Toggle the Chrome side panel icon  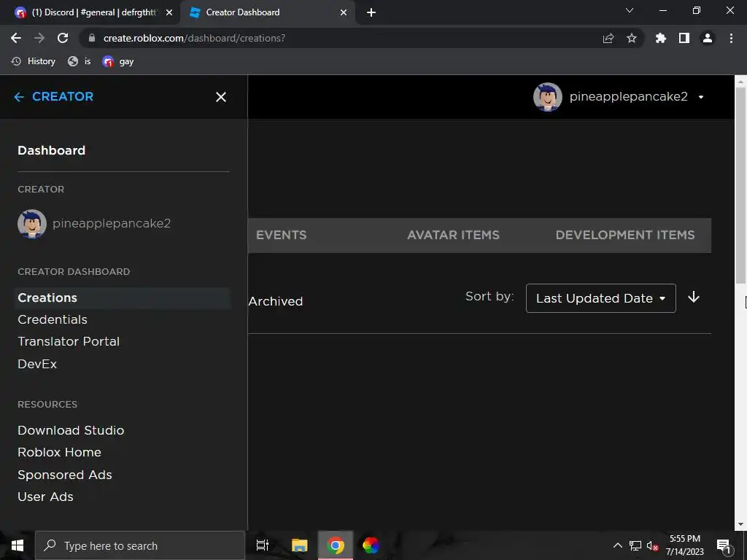pyautogui.click(x=684, y=38)
